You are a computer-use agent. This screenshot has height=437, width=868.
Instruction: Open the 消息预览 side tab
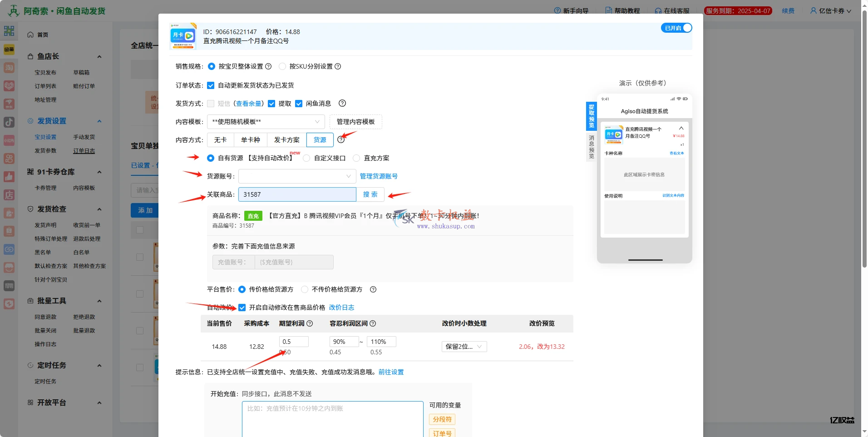point(591,147)
